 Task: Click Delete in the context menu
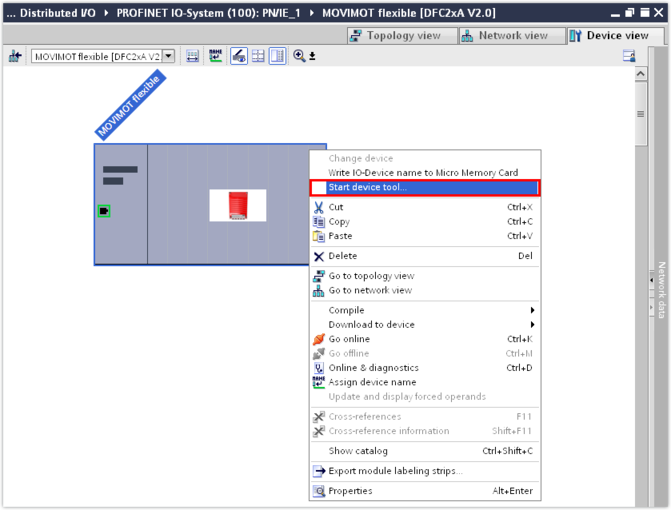[x=342, y=256]
